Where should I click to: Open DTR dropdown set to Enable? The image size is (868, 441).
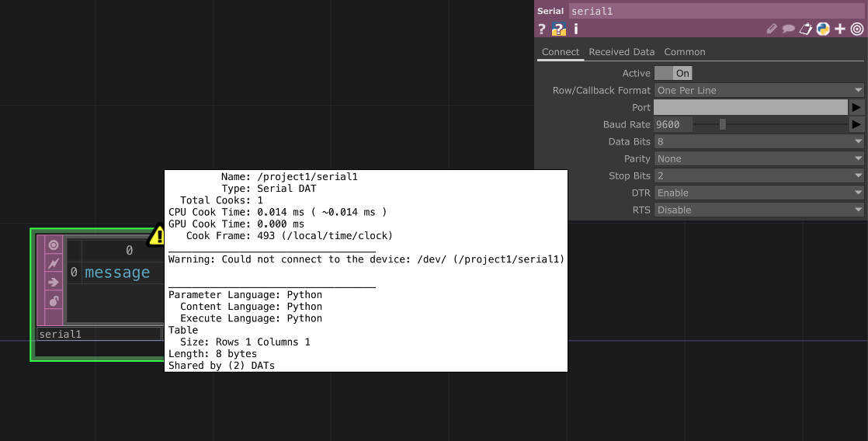point(759,193)
